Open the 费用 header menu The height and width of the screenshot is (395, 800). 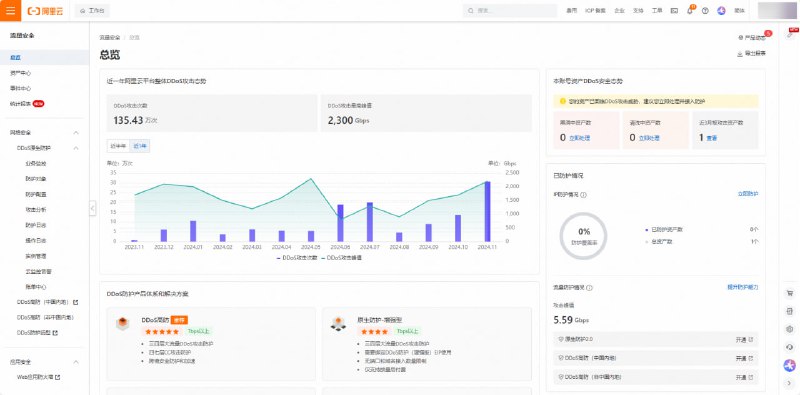point(571,11)
